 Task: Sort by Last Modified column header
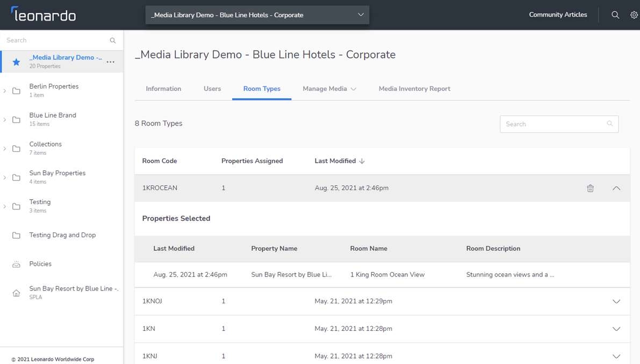(335, 161)
